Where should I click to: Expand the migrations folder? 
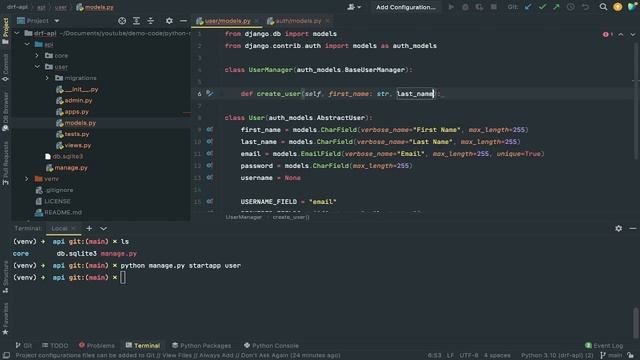47,78
